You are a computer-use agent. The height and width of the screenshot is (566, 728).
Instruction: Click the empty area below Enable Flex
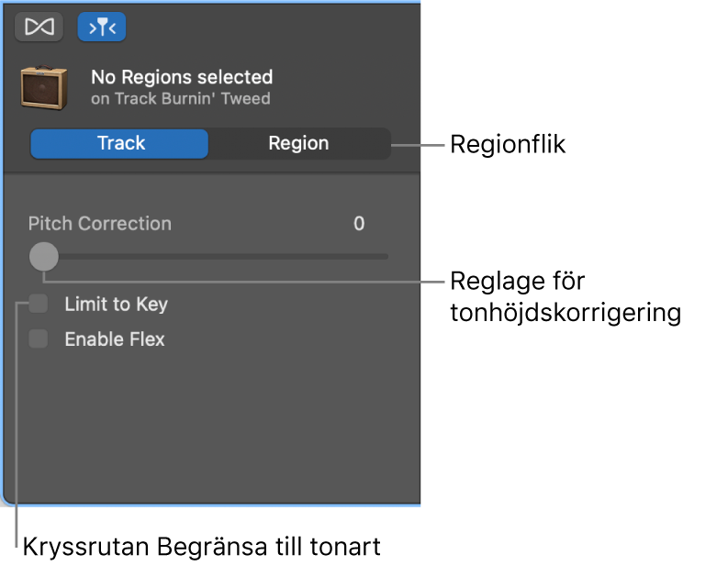[x=211, y=422]
